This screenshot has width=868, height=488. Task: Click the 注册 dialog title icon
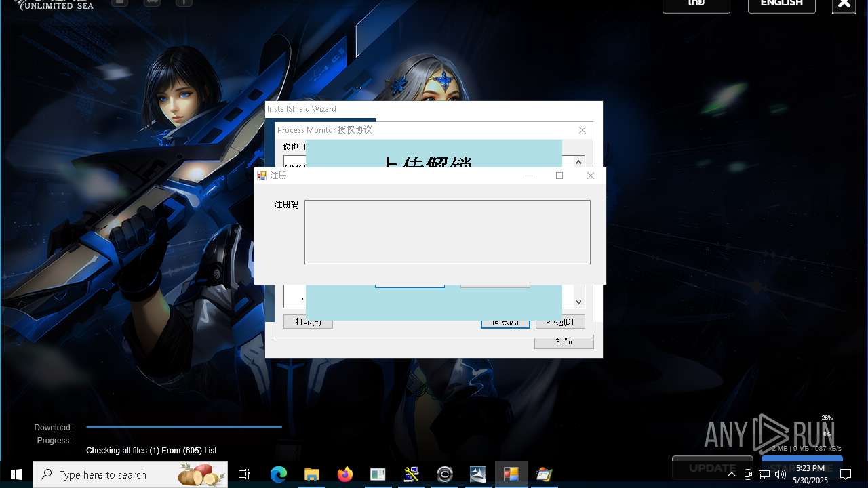(x=262, y=176)
